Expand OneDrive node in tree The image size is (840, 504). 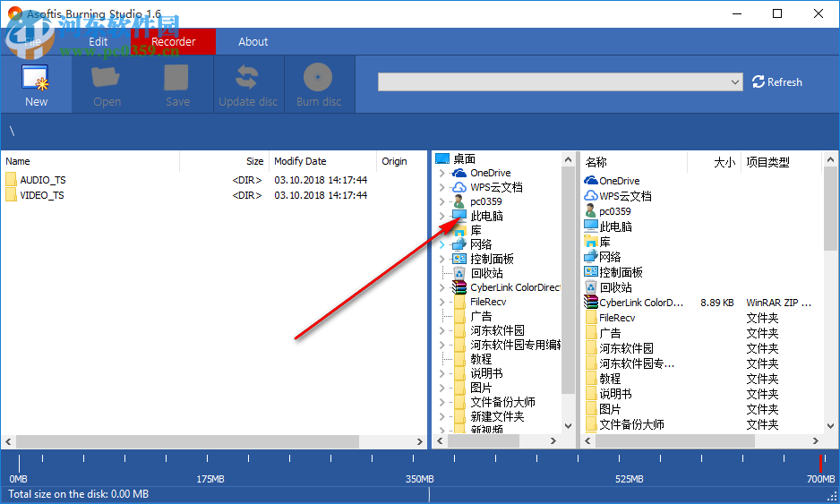[x=442, y=173]
